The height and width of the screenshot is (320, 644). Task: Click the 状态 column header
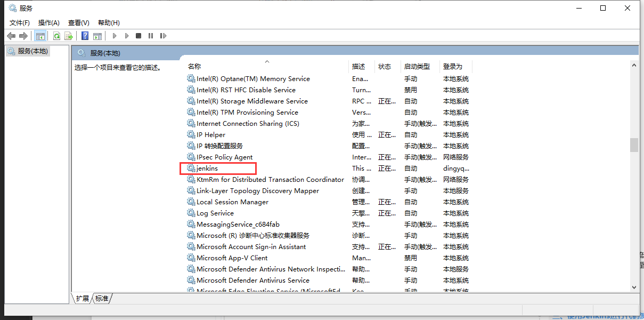click(x=385, y=66)
